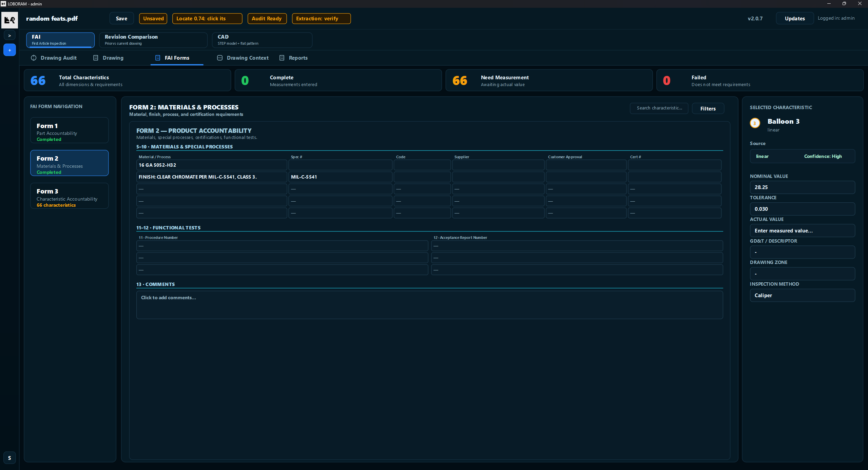Click the v2.0.7 version label
Screen dimensions: 868x470
tap(755, 19)
